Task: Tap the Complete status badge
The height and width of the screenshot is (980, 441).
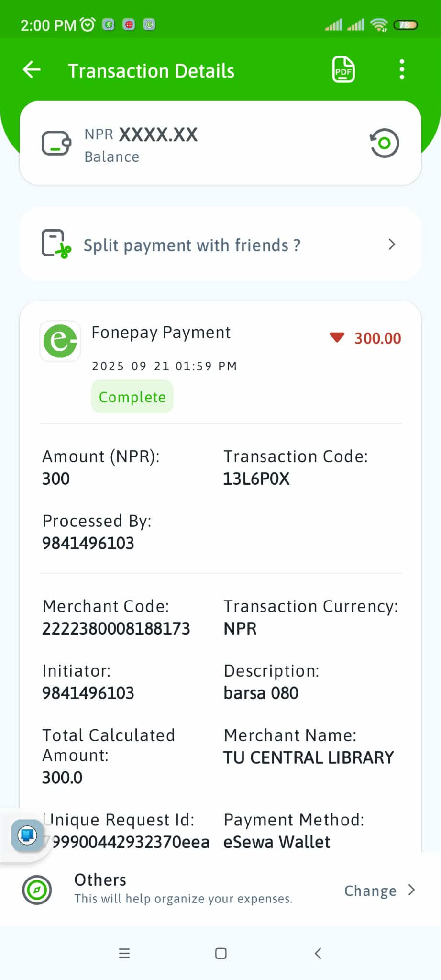Action: pyautogui.click(x=132, y=397)
